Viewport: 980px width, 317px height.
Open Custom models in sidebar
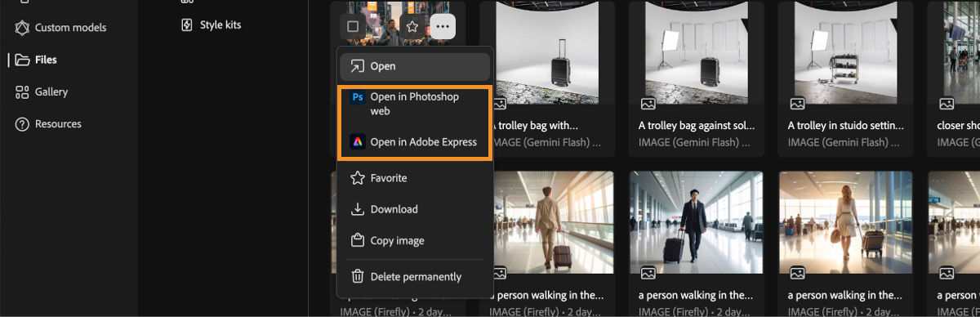(60, 28)
